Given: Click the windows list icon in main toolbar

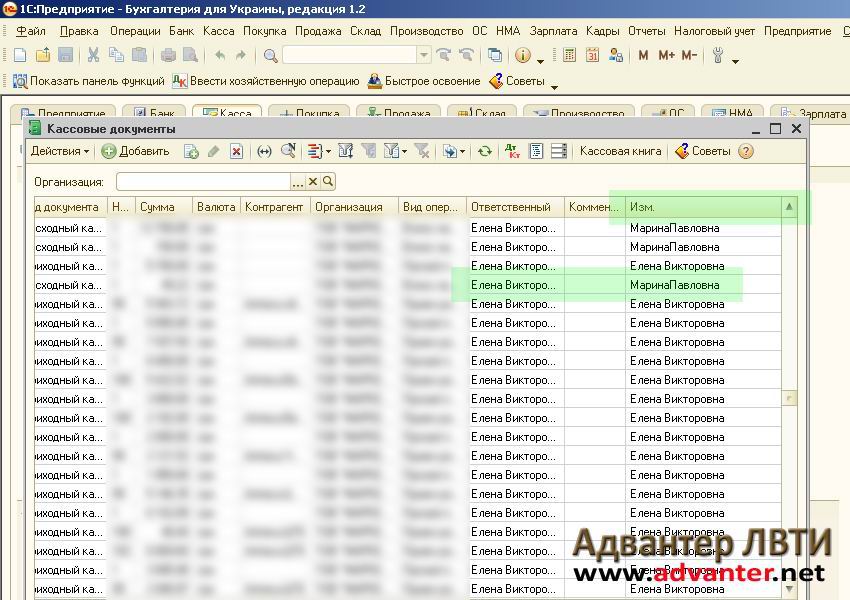Looking at the screenshot, I should coord(494,55).
